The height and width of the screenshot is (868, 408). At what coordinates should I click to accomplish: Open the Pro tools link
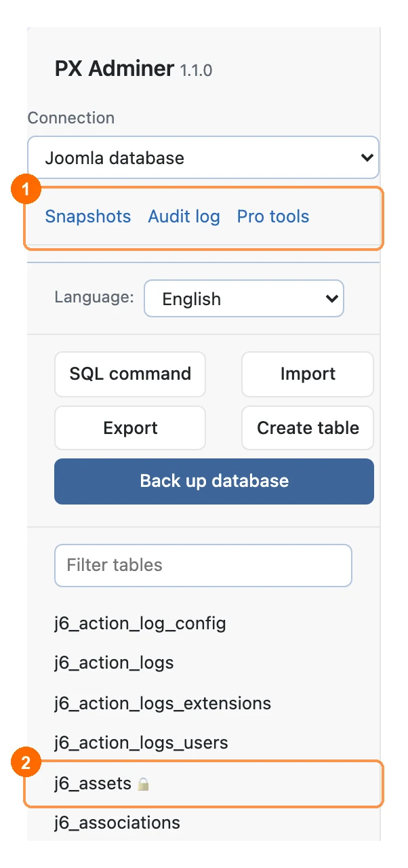(x=273, y=216)
